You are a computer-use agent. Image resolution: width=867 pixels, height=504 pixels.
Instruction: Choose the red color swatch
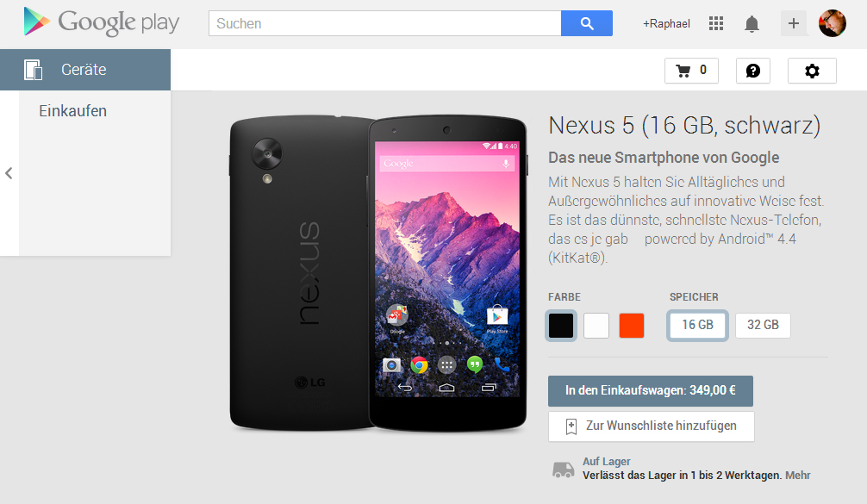point(632,326)
